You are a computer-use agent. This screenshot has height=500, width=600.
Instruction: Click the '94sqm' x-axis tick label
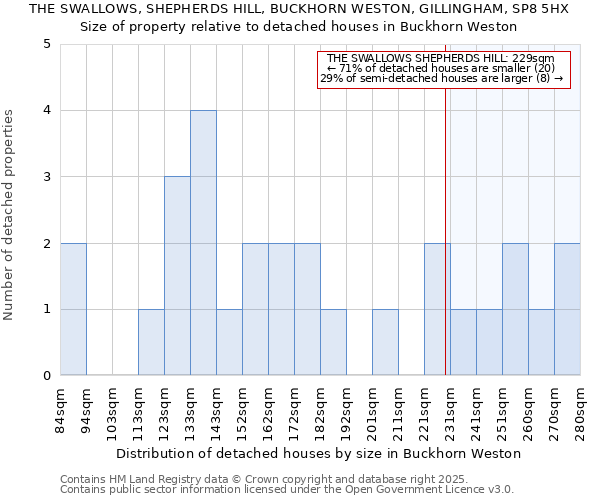[x=86, y=411]
